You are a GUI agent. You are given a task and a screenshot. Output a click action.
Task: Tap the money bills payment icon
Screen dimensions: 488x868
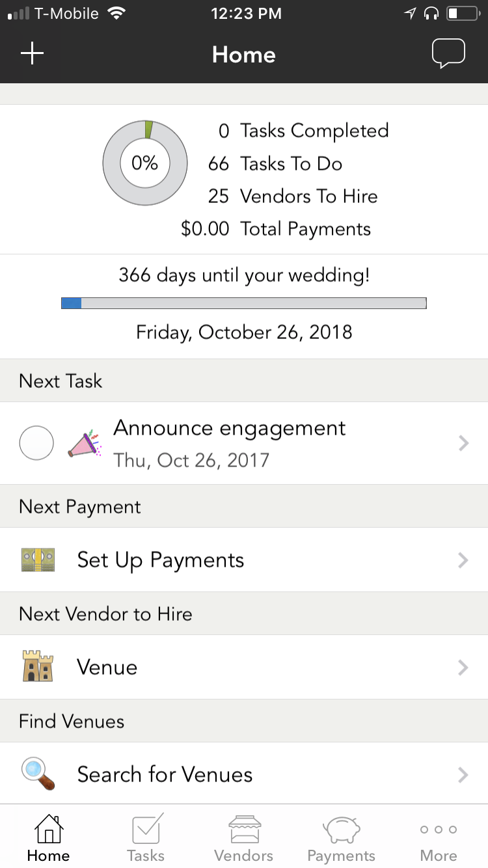tap(38, 560)
